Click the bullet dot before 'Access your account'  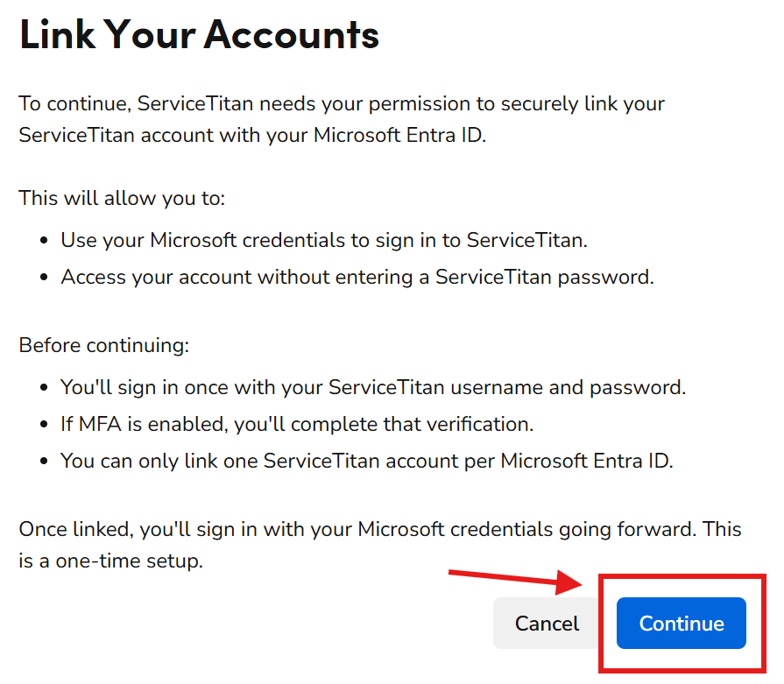[x=44, y=278]
